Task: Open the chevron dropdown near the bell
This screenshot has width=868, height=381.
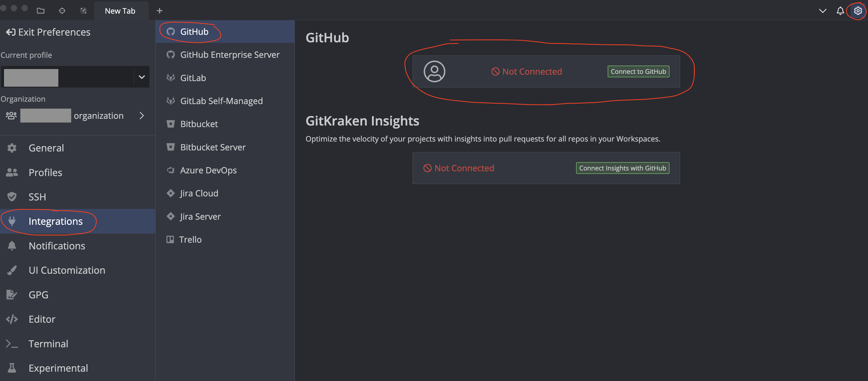Action: coord(823,10)
